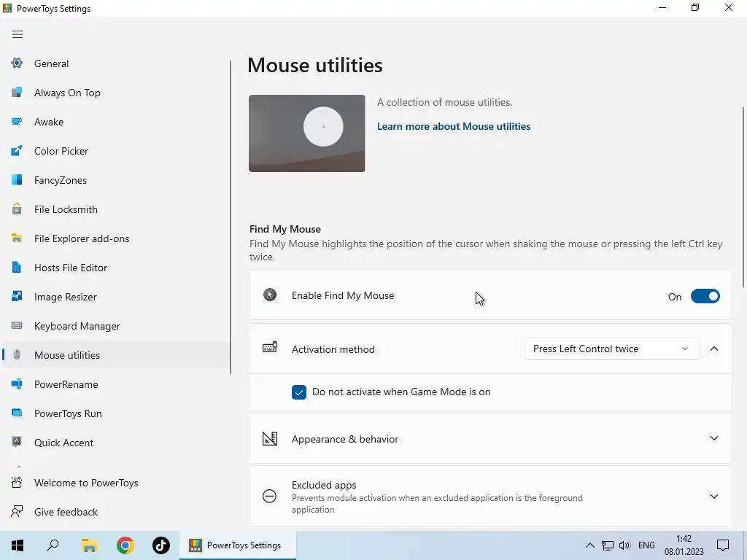Click Give feedback
The width and height of the screenshot is (747, 560).
116,511
